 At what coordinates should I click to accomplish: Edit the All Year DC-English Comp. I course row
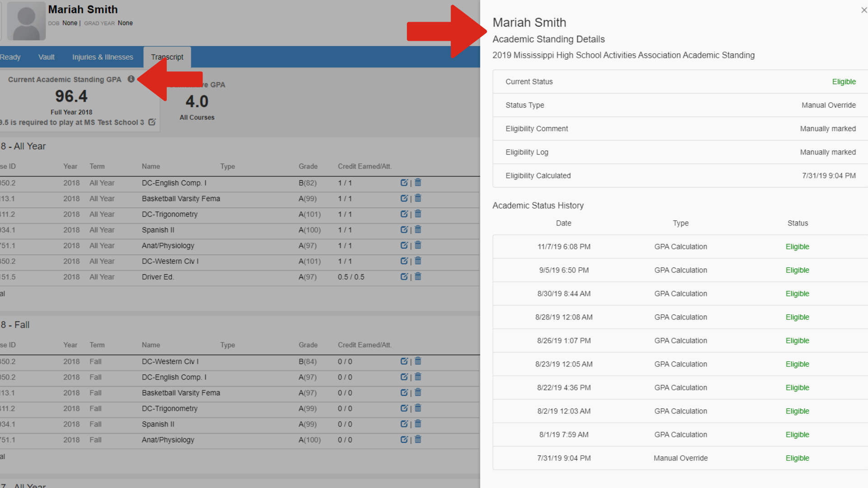404,183
